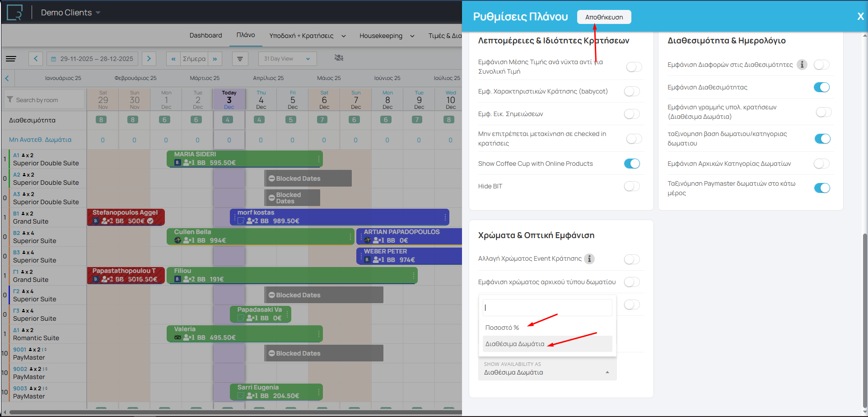Click info icon beside Αλλαγή Χρώματος Event
The height and width of the screenshot is (417, 868).
[589, 259]
